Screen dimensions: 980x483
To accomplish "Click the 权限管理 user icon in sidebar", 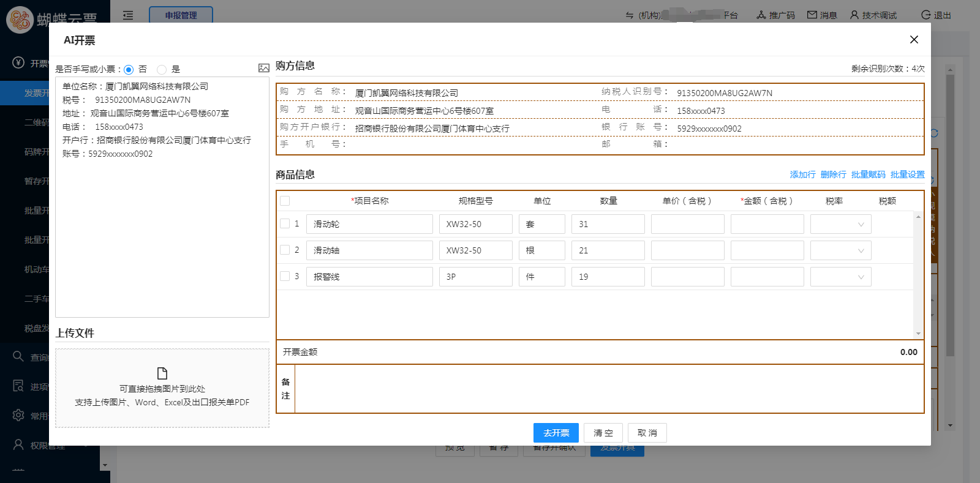I will (x=18, y=444).
